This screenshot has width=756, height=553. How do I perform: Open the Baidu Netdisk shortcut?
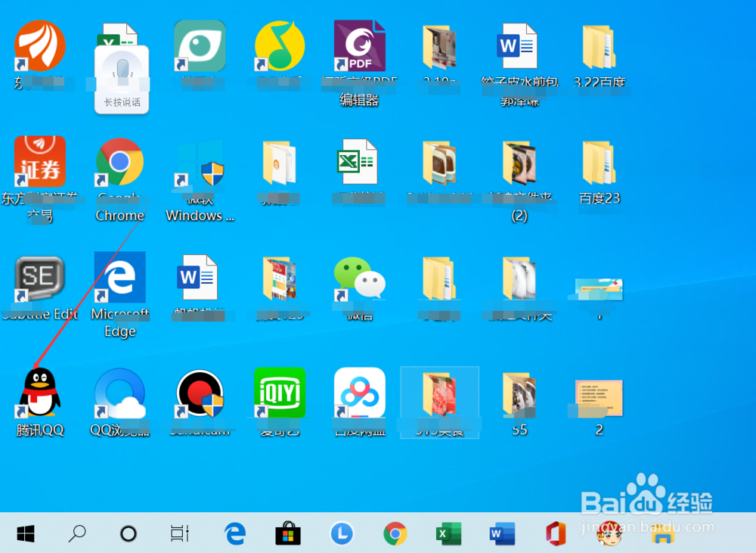tap(360, 393)
